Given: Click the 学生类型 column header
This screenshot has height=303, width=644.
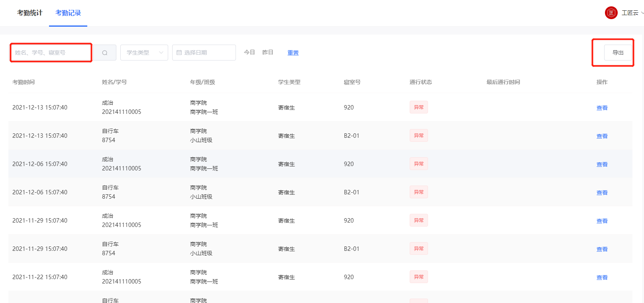Looking at the screenshot, I should coord(289,82).
